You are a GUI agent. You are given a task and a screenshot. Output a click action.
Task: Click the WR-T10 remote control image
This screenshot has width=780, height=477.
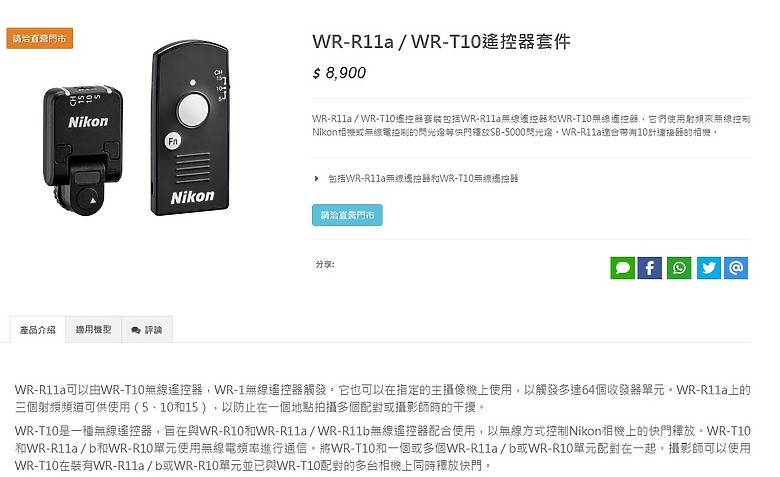coord(191,129)
